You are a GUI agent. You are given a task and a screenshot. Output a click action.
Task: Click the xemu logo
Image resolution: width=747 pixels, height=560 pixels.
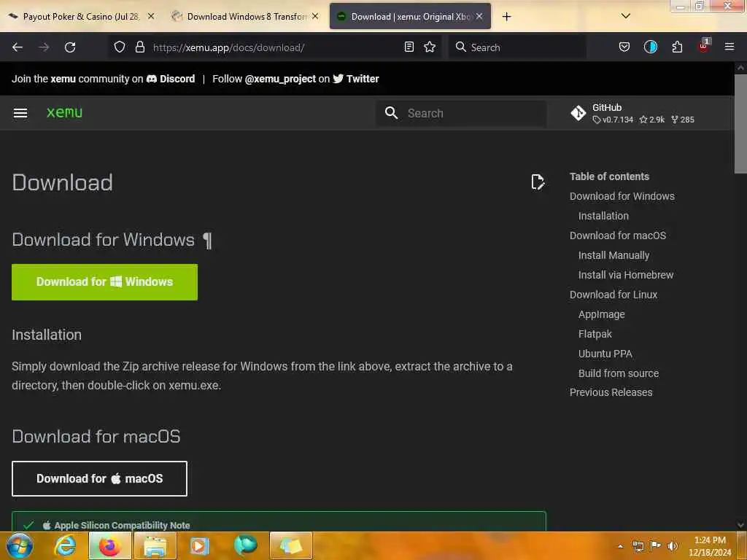(64, 113)
